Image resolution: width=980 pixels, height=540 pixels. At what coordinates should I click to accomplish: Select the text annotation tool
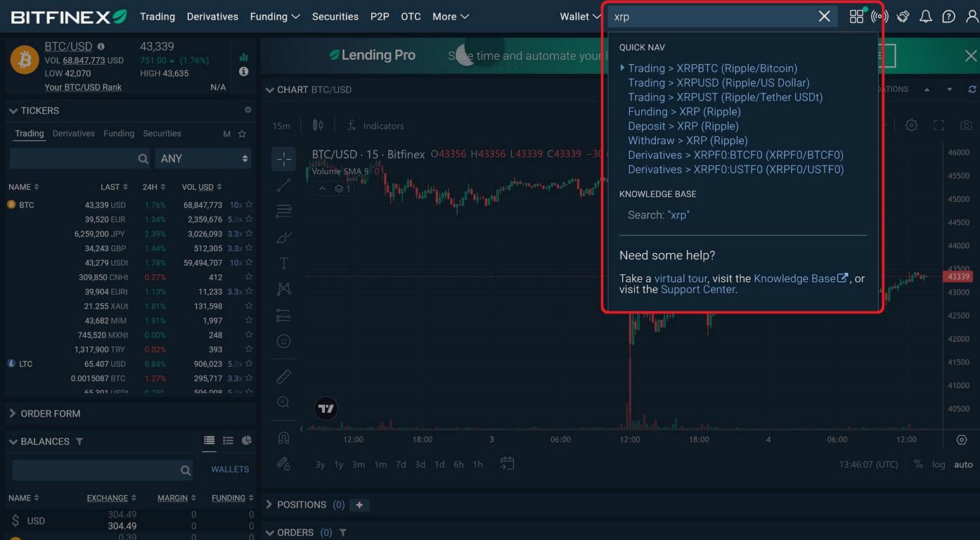tap(284, 263)
